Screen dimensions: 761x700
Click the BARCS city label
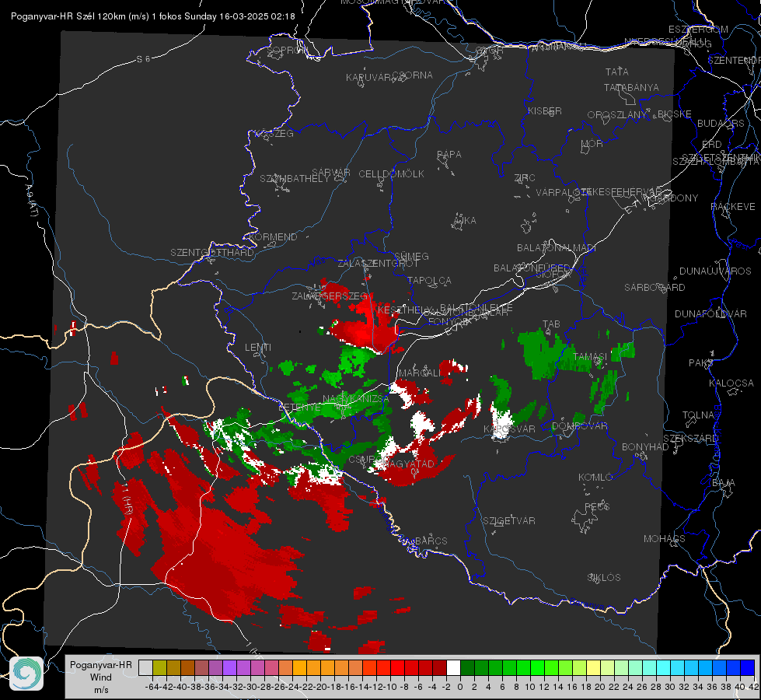click(431, 541)
